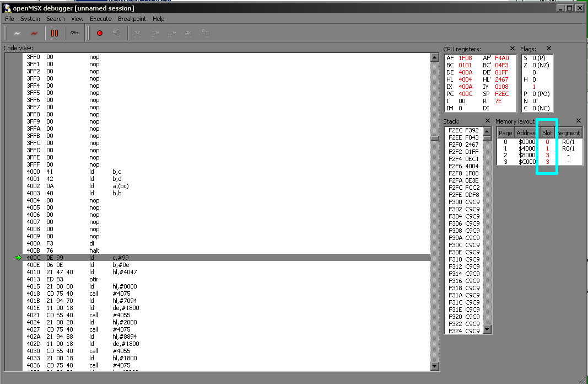Toggle breakpoint with the red dot icon

click(100, 33)
